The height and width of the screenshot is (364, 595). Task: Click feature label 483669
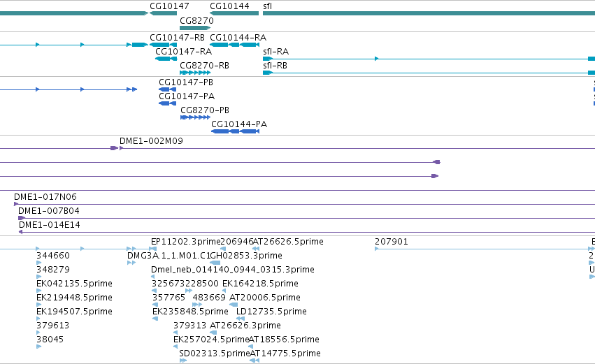(209, 298)
